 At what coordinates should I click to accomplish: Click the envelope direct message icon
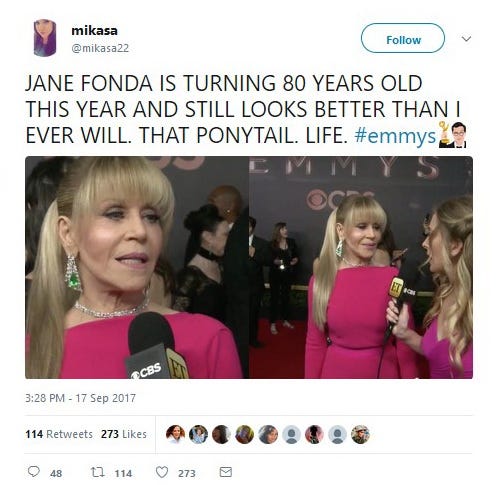point(226,472)
